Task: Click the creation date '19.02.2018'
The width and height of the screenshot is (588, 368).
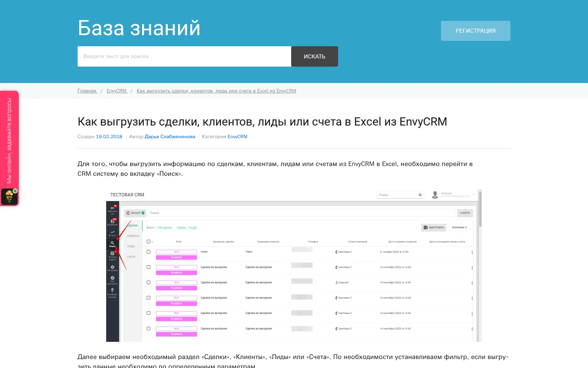Action: (109, 137)
